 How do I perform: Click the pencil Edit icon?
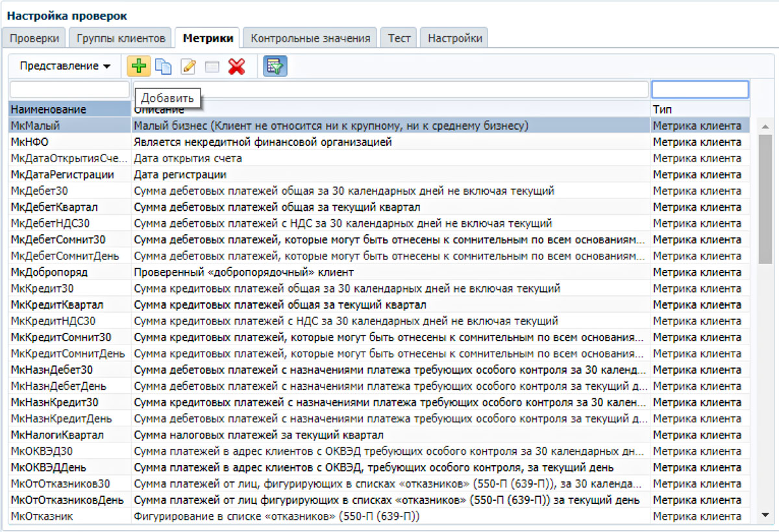pos(188,66)
